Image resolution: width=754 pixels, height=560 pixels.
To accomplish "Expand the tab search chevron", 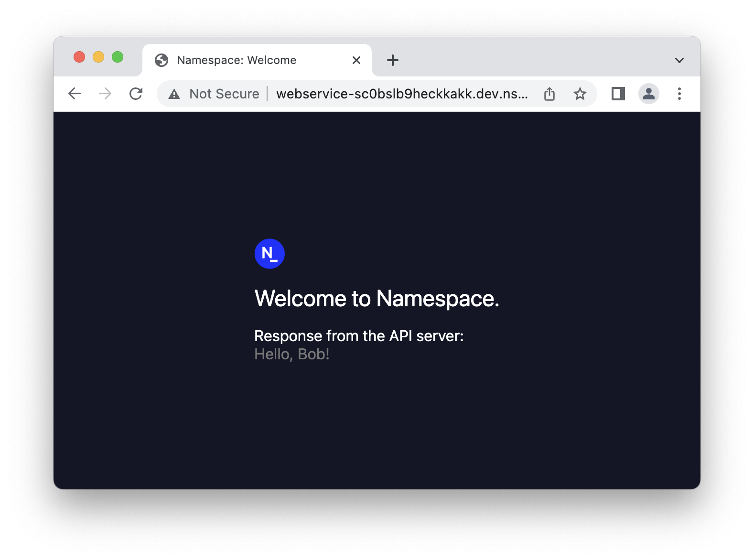I will 679,60.
